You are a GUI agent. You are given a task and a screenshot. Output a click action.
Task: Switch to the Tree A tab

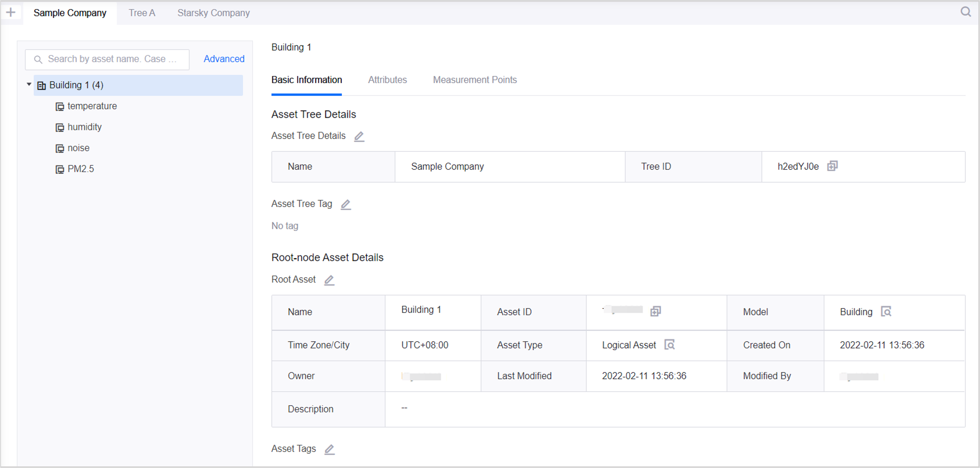pos(142,13)
